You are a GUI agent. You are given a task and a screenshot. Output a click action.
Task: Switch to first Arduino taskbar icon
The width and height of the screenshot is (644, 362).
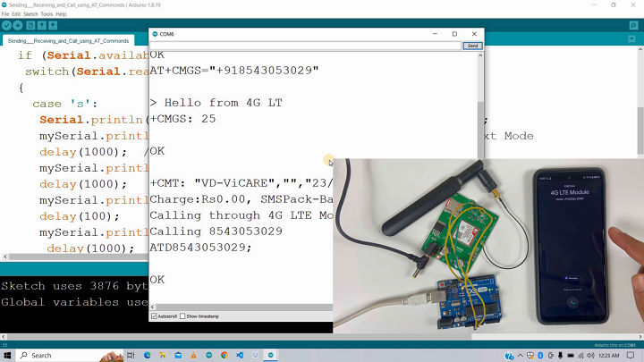tap(208, 355)
